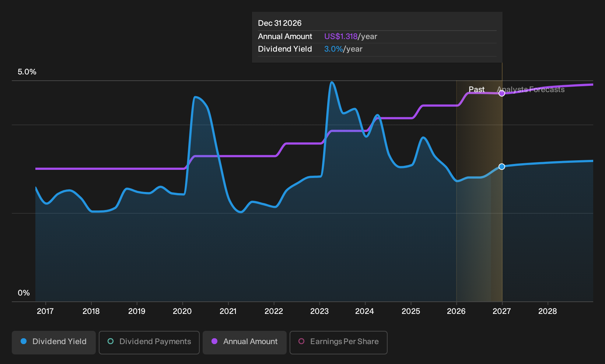This screenshot has height=364, width=605.
Task: Click the 2018 x-axis year label
Action: 91,311
